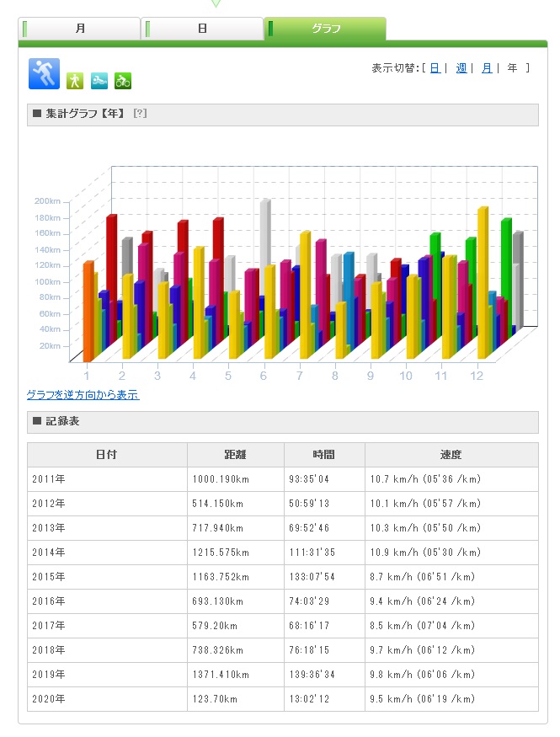Screen dimensions: 560x737
Task: Click the 1371.410km distance cell
Action: coord(236,675)
